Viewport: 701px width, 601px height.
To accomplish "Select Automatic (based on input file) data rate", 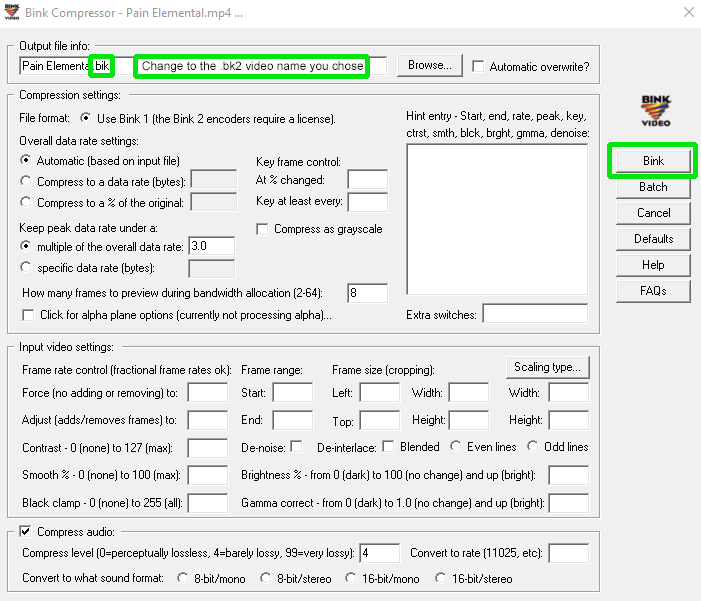I will click(26, 160).
